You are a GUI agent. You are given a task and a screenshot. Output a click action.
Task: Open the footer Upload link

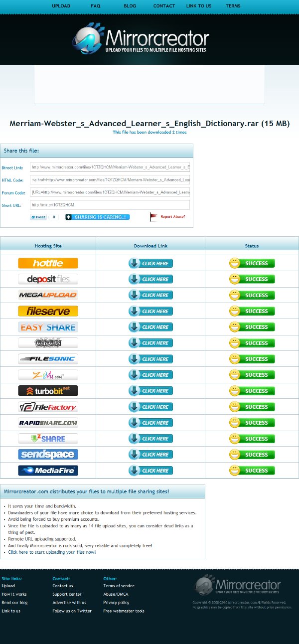pos(8,586)
